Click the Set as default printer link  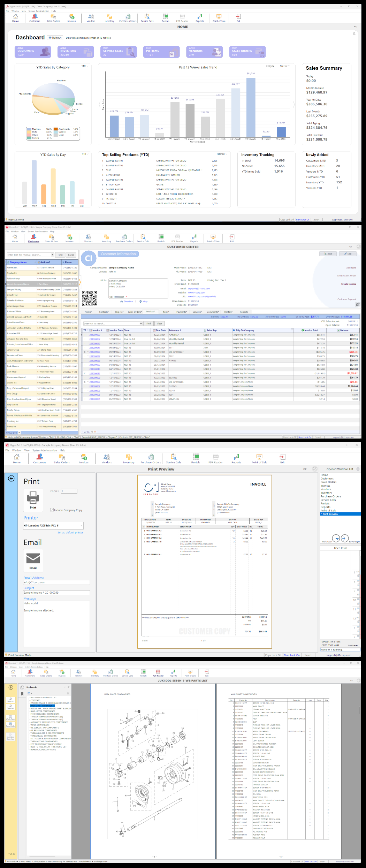point(70,533)
